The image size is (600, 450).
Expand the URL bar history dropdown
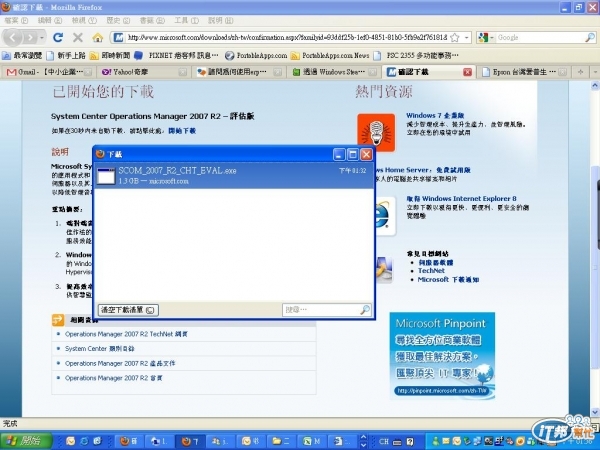466,38
